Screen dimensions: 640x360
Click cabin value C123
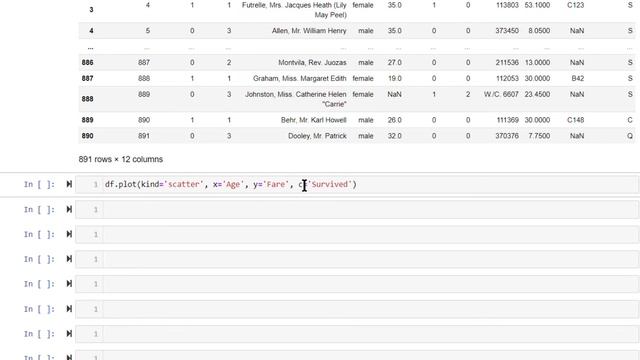(x=576, y=5)
